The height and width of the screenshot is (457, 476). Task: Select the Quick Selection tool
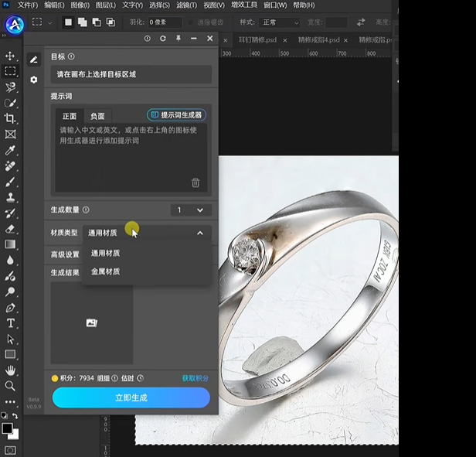[x=10, y=103]
